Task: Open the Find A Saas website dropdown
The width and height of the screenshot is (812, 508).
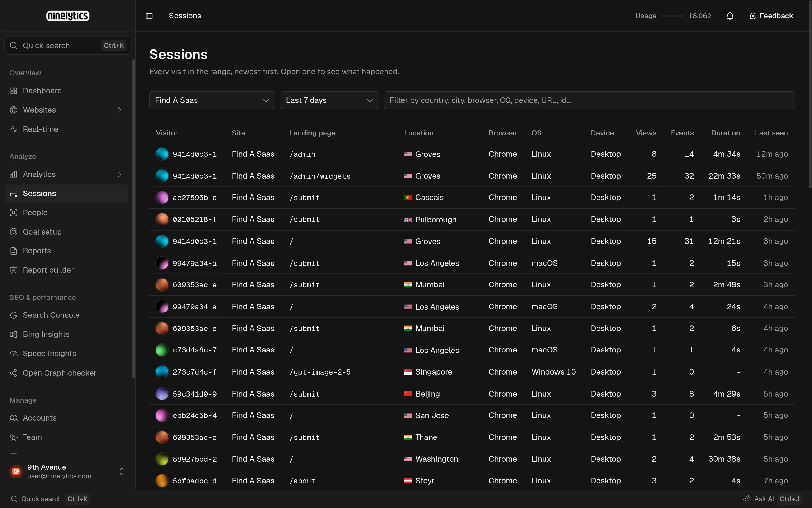Action: (x=212, y=100)
